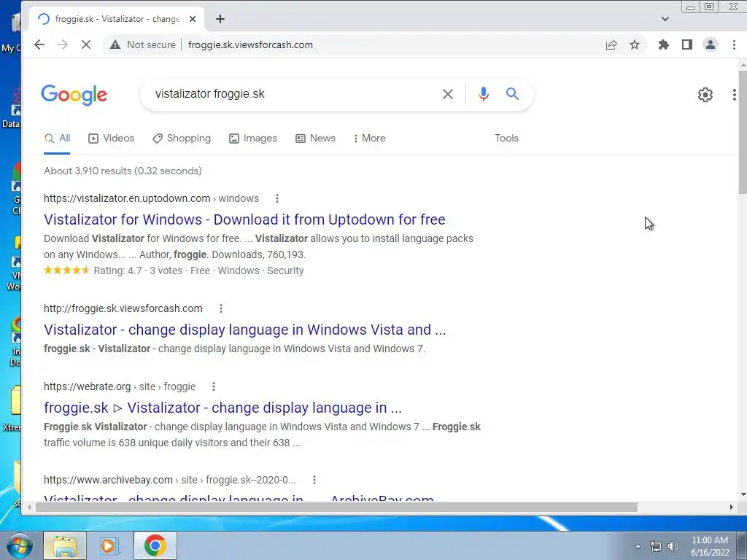Launch media player from taskbar
Screen dimensions: 747x560
(x=109, y=545)
